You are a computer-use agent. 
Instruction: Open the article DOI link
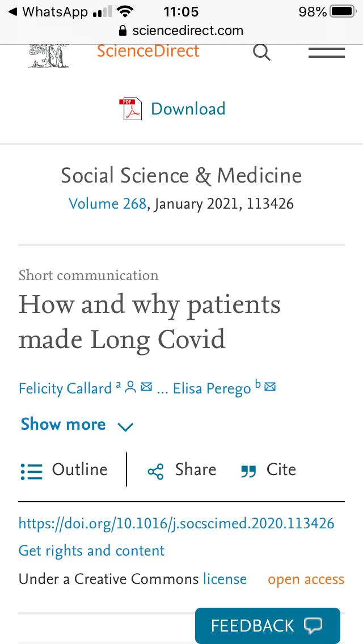pyautogui.click(x=176, y=524)
